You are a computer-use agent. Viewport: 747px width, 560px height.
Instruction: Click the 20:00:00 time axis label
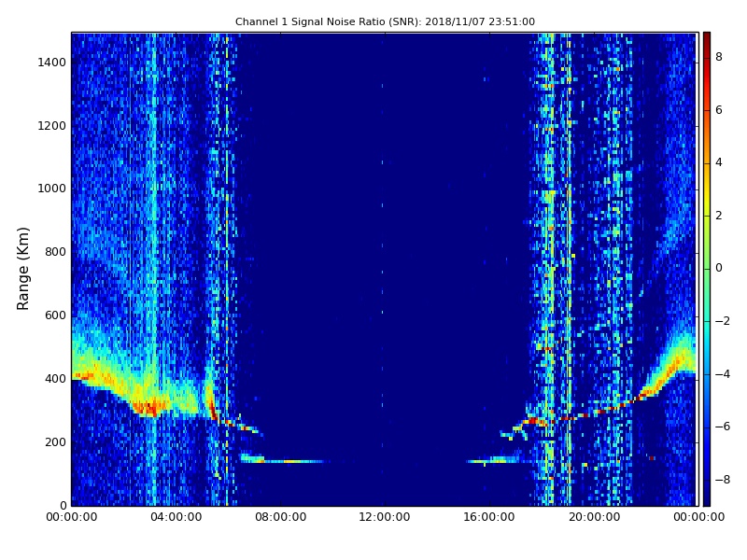tap(594, 517)
